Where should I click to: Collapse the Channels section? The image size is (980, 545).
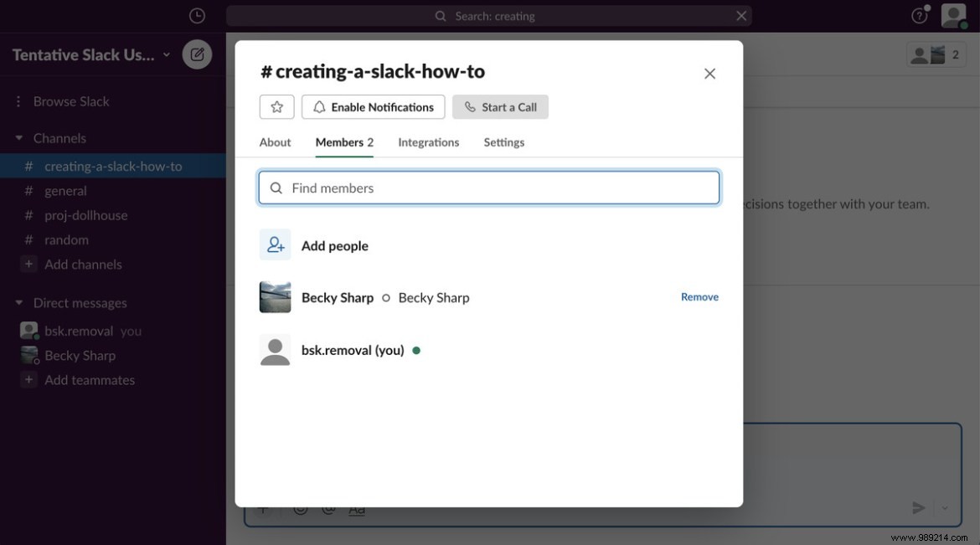coord(18,137)
